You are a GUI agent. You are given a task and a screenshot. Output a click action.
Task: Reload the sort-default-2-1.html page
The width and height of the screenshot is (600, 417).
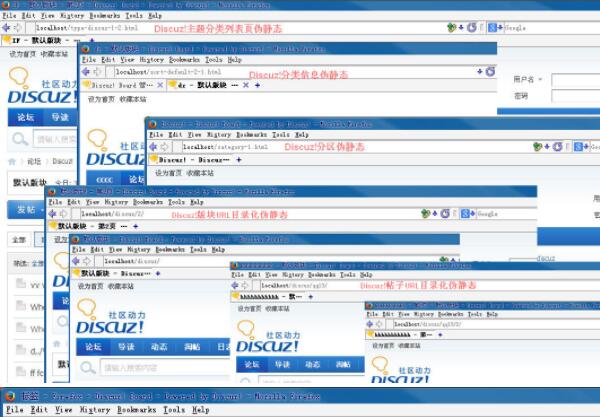[490, 72]
